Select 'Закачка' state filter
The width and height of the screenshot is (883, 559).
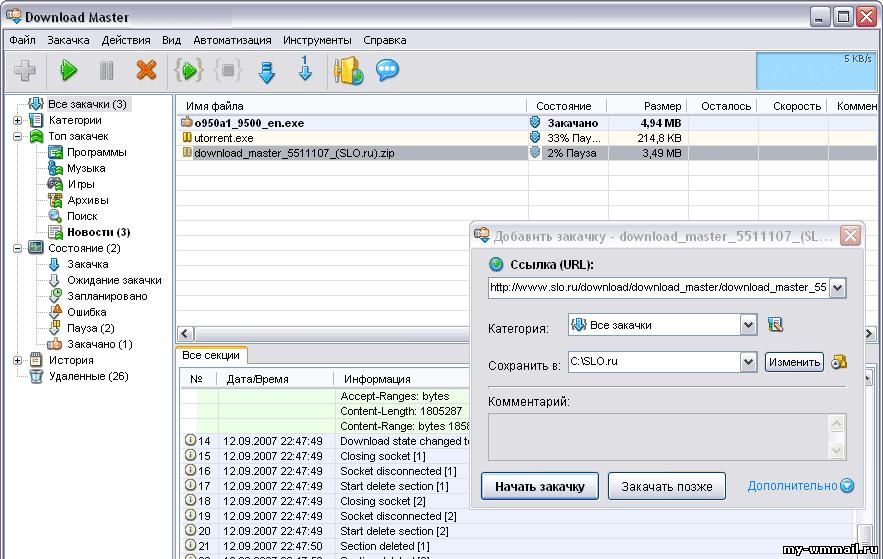[x=87, y=265]
